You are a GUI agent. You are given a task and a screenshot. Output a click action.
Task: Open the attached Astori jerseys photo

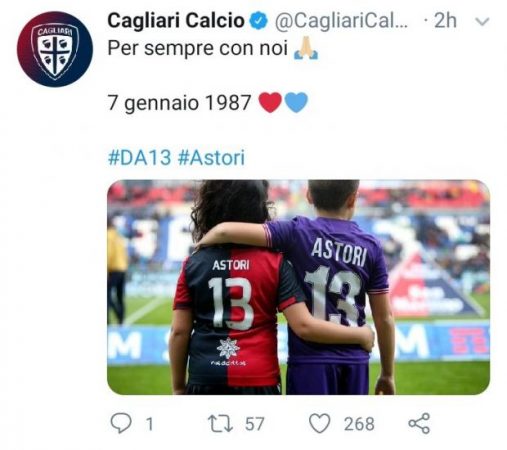pyautogui.click(x=298, y=287)
